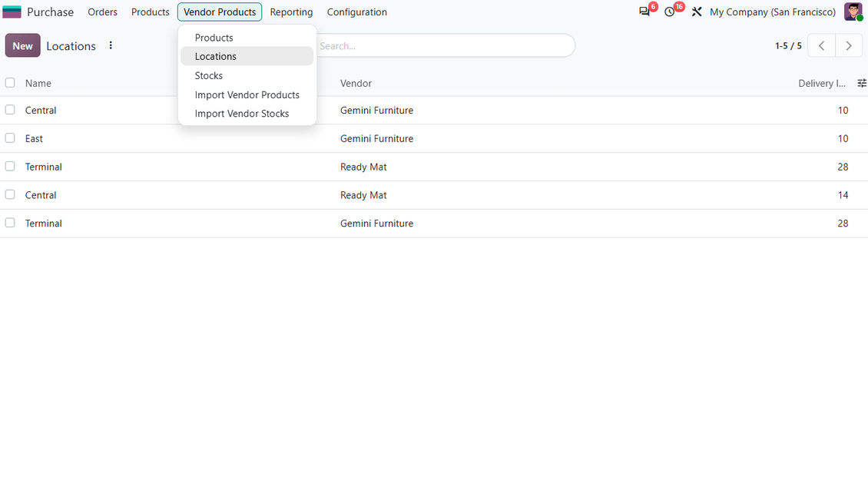This screenshot has height=487, width=868.
Task: Check the Central Ready Mat row checkbox
Action: [x=10, y=194]
